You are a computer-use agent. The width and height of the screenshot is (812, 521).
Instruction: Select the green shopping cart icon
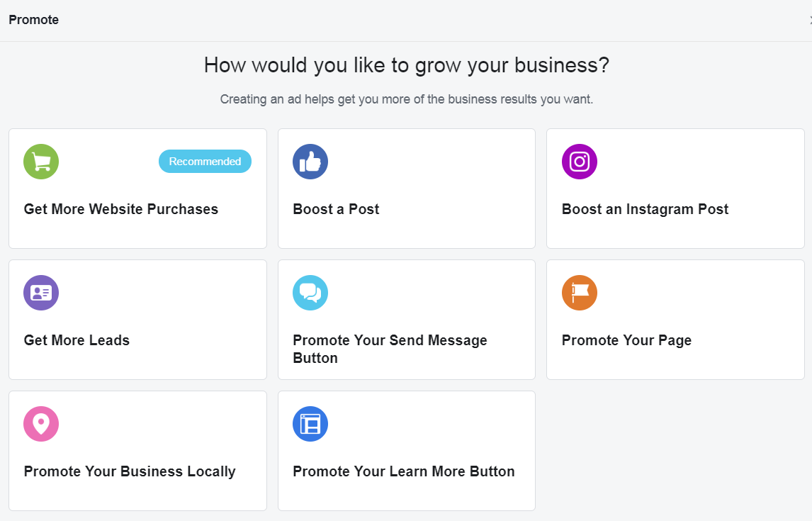click(40, 161)
